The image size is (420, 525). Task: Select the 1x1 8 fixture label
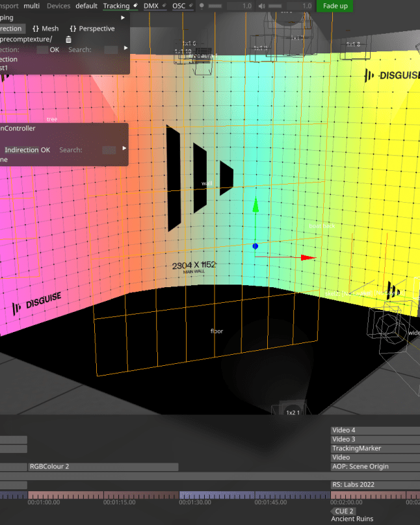pyautogui.click(x=353, y=44)
